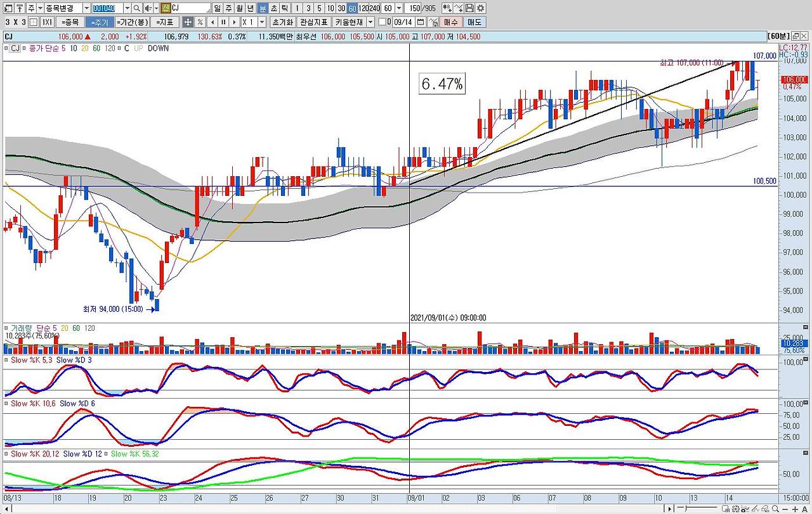The height and width of the screenshot is (514, 812).
Task: Click the 09/14 date field
Action: click(x=403, y=22)
